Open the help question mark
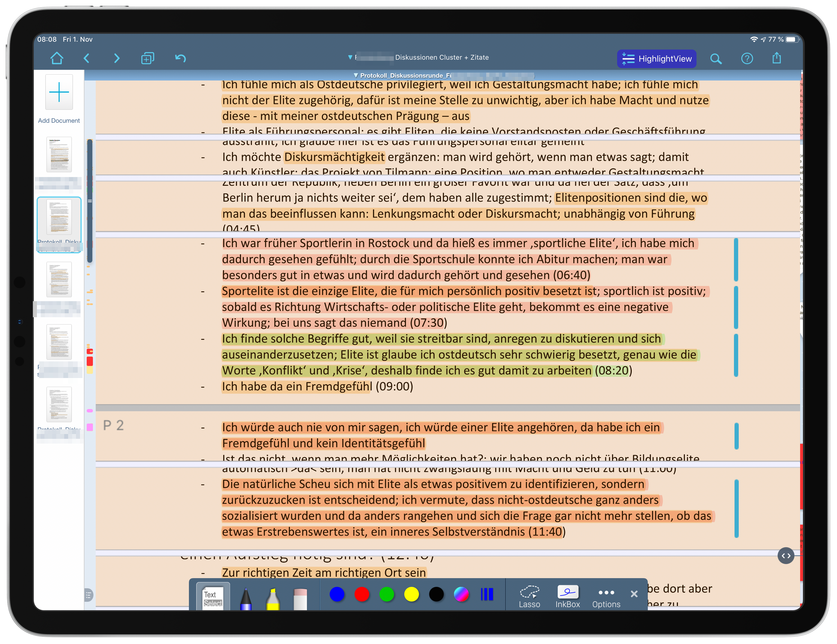837x644 pixels. [747, 59]
